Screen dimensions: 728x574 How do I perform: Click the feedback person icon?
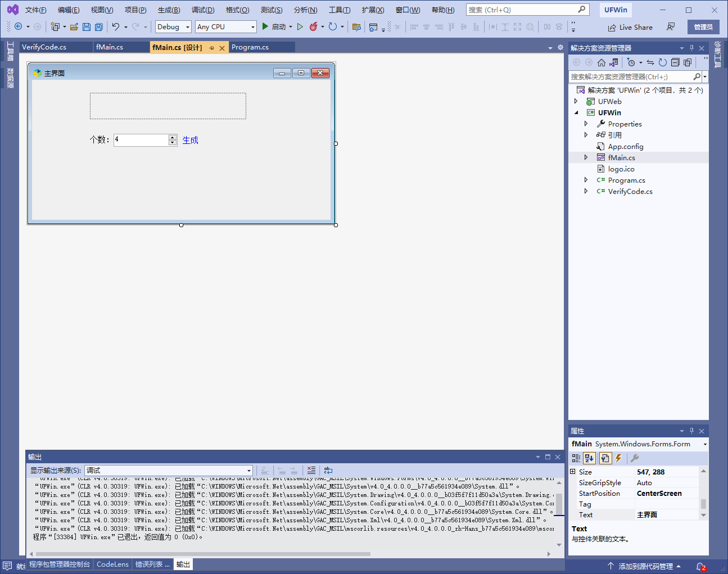(x=671, y=26)
